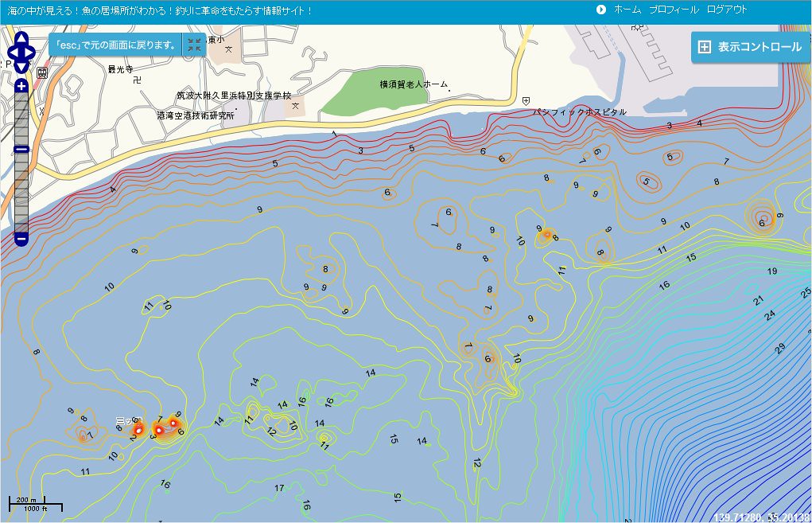812x523 pixels.
Task: Pan the map down with arrow control
Action: click(x=21, y=67)
